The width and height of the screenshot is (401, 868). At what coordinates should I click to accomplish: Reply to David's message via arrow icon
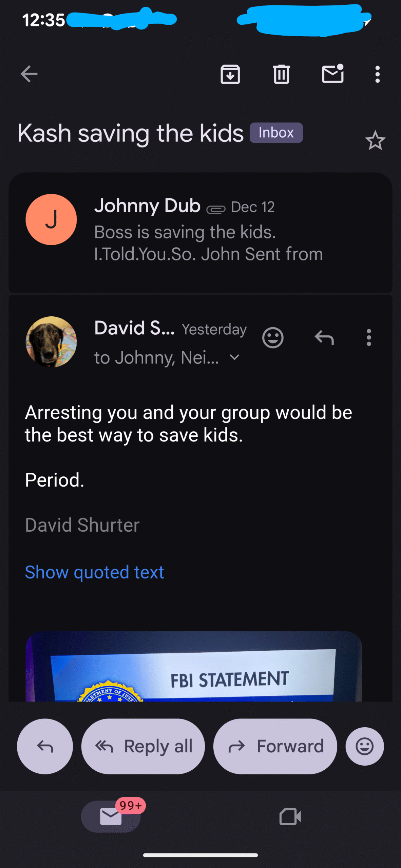pos(324,338)
